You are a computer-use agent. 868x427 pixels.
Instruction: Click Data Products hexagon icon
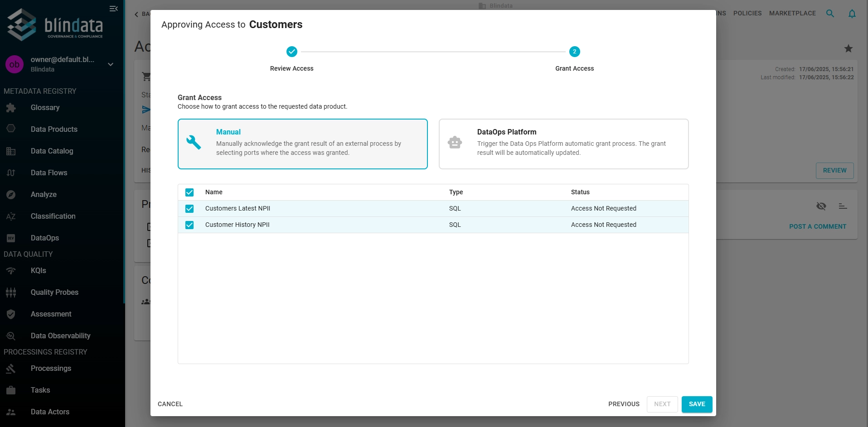(x=11, y=129)
